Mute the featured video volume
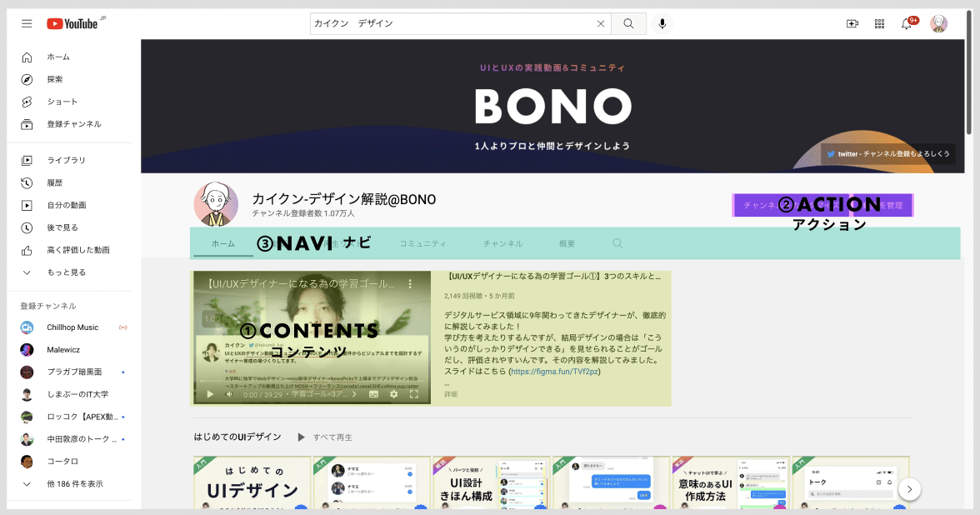 tap(229, 394)
